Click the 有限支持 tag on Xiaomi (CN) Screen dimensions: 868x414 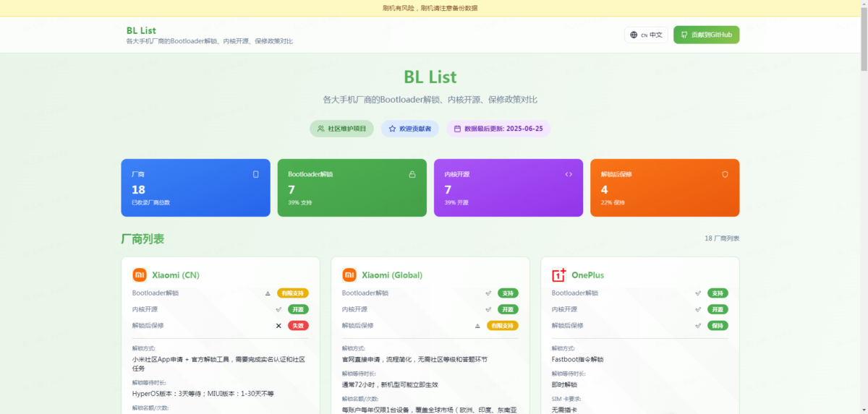(x=293, y=293)
